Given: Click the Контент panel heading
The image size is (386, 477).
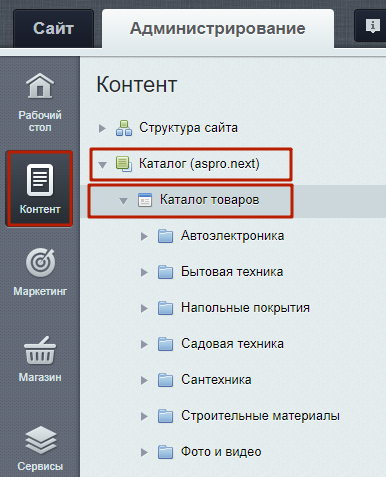Looking at the screenshot, I should pos(137,85).
